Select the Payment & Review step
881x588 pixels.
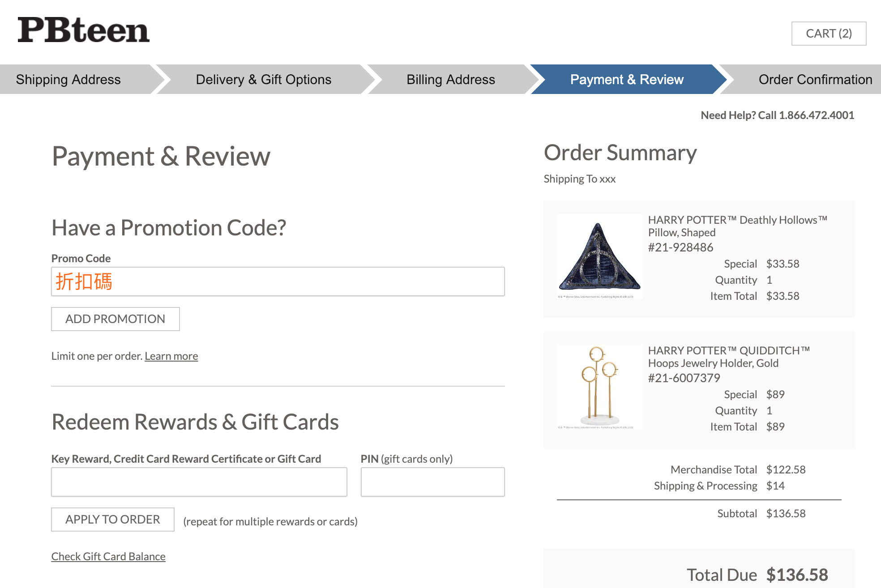[626, 80]
